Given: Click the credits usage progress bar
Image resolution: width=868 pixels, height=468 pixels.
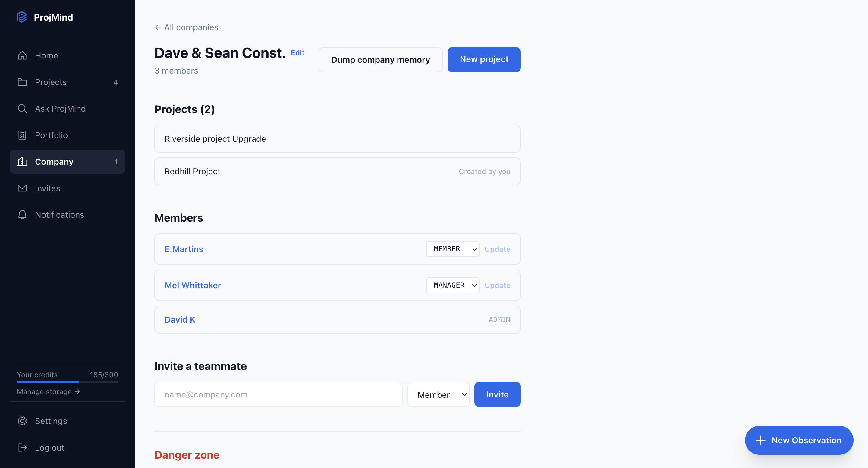Looking at the screenshot, I should (68, 382).
